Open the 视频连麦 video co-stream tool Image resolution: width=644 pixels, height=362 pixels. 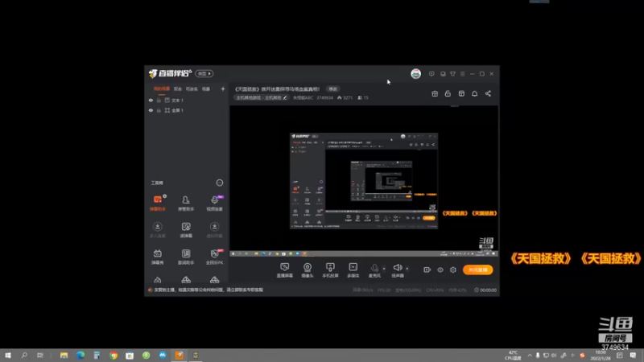[214, 204]
